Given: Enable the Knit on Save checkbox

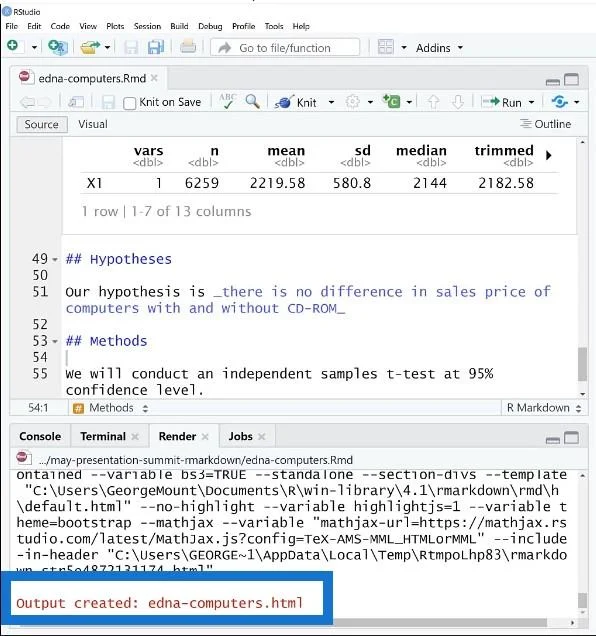Looking at the screenshot, I should pyautogui.click(x=129, y=103).
